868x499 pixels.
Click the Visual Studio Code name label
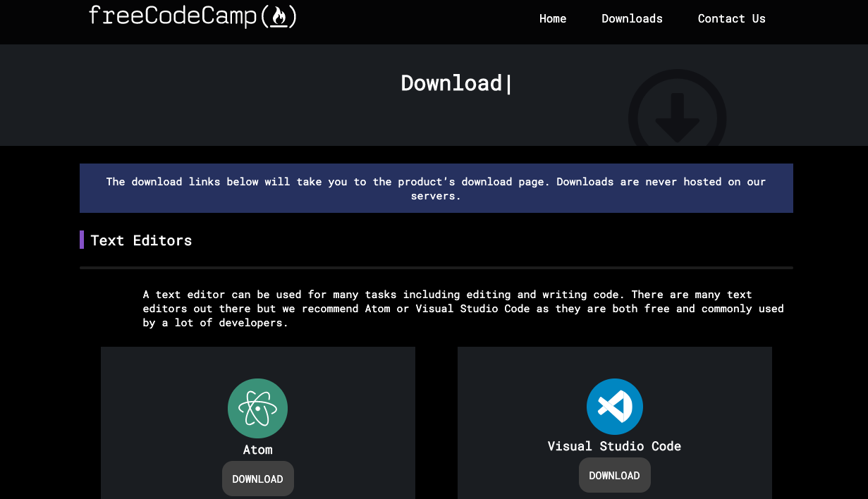pos(614,446)
